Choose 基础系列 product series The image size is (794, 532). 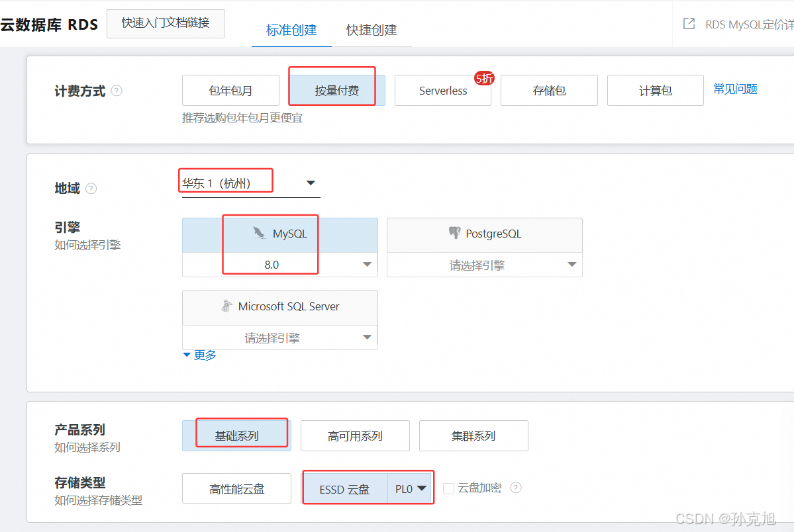(236, 435)
